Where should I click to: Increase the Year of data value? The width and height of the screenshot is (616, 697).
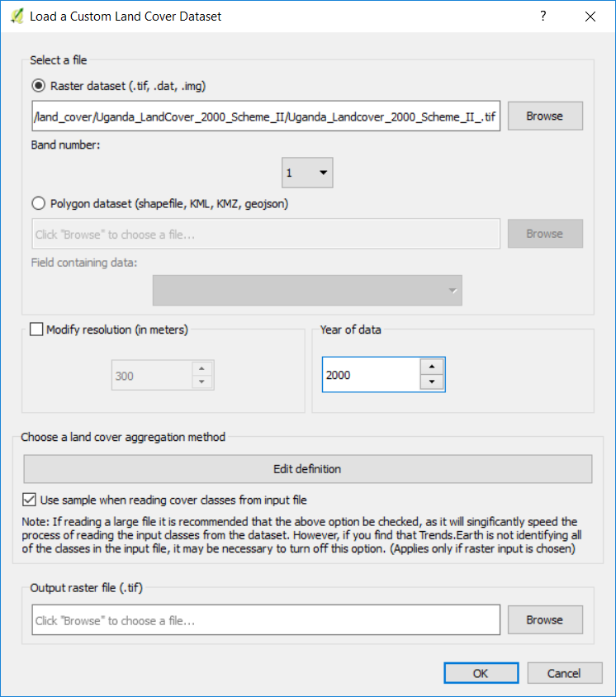pos(432,367)
